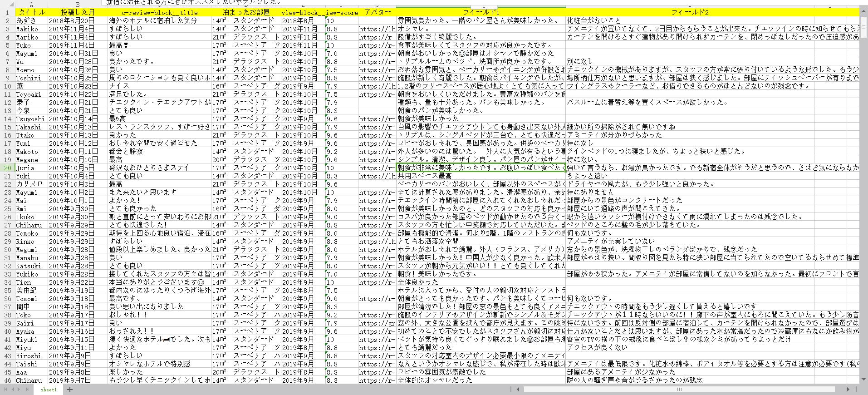The height and width of the screenshot is (395, 868).
Task: Select the cell containing name Toshimi
Action: pyautogui.click(x=31, y=78)
